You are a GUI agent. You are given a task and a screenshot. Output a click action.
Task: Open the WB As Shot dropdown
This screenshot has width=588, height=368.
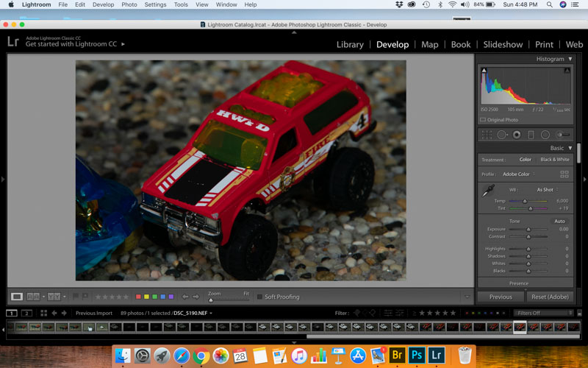(548, 190)
